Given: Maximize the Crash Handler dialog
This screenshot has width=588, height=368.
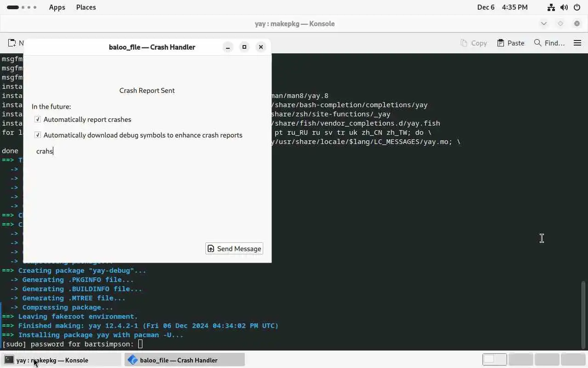Looking at the screenshot, I should 244,47.
